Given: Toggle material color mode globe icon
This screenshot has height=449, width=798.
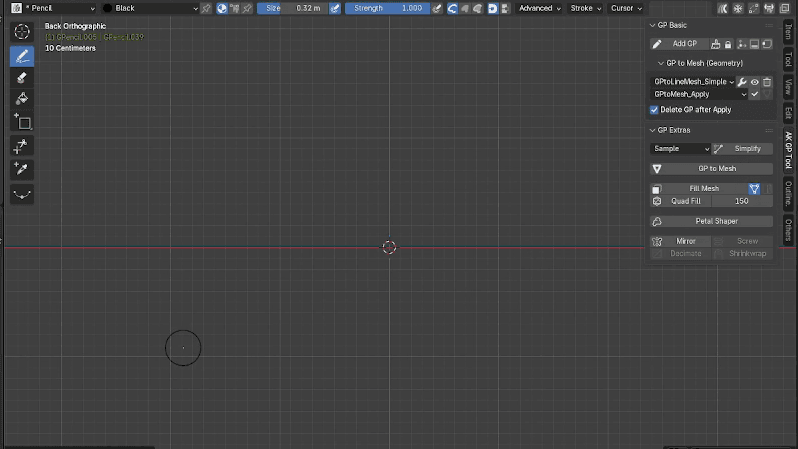Looking at the screenshot, I should 222,8.
